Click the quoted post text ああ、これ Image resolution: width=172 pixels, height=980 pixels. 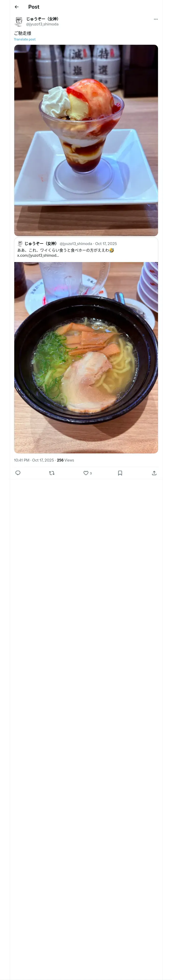[65, 250]
